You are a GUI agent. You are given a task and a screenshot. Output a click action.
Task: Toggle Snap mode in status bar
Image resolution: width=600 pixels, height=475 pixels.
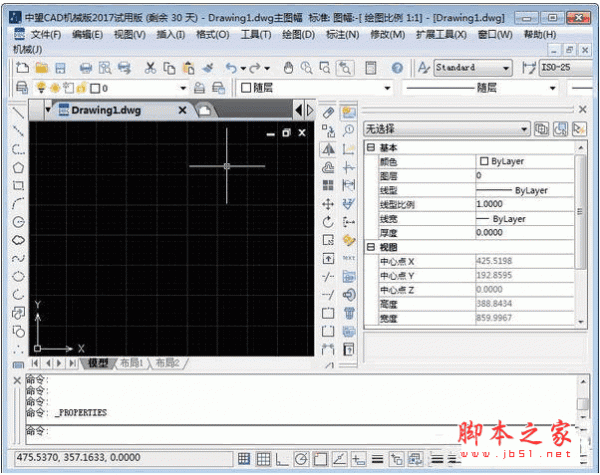pos(244,459)
